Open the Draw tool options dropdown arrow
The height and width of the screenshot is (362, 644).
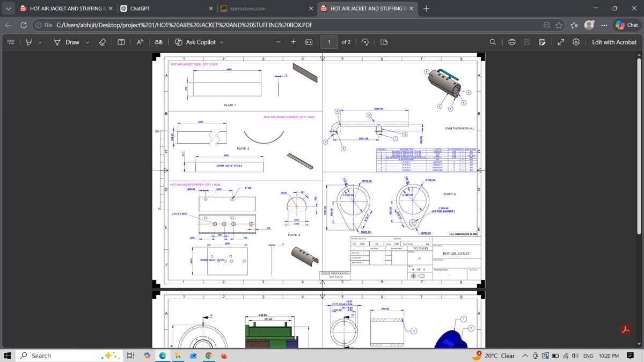(87, 42)
